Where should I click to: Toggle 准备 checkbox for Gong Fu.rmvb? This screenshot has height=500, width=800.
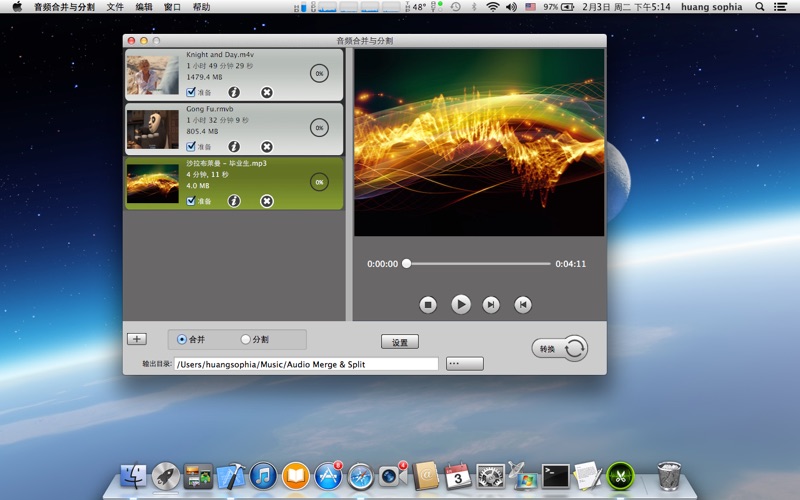[191, 147]
